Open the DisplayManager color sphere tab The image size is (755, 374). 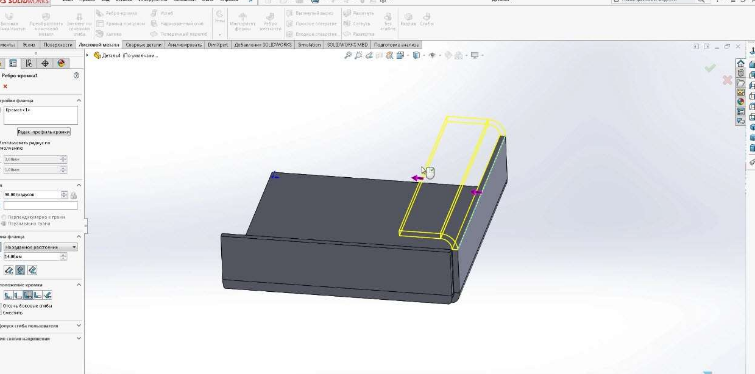[x=61, y=64]
